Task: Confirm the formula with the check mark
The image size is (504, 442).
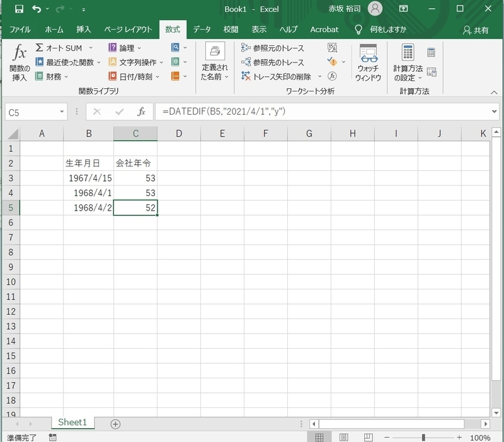Action: coord(119,112)
